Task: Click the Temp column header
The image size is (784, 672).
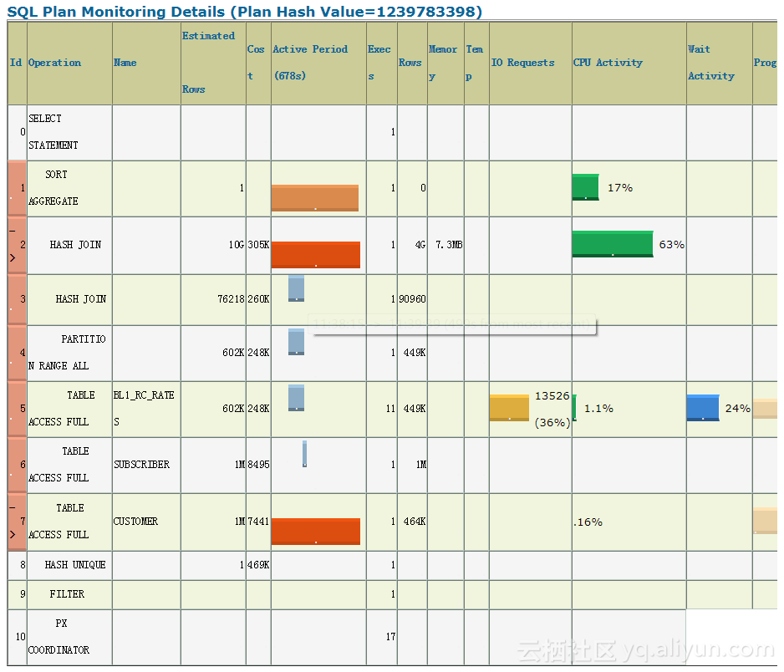Action: (x=475, y=63)
